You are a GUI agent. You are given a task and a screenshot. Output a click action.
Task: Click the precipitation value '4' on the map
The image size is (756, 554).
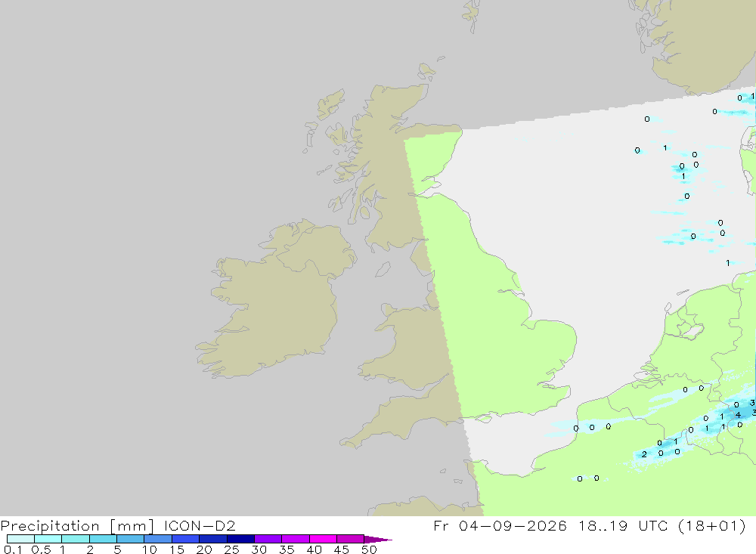[x=738, y=415]
